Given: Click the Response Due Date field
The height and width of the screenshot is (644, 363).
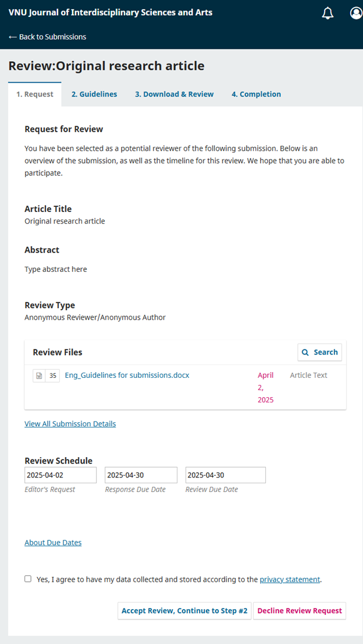Looking at the screenshot, I should click(x=141, y=475).
